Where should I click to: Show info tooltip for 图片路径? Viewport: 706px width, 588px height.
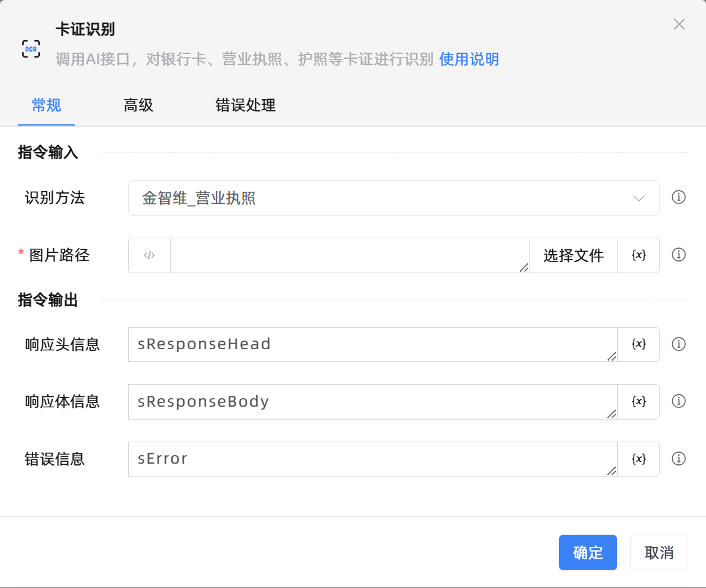(678, 255)
